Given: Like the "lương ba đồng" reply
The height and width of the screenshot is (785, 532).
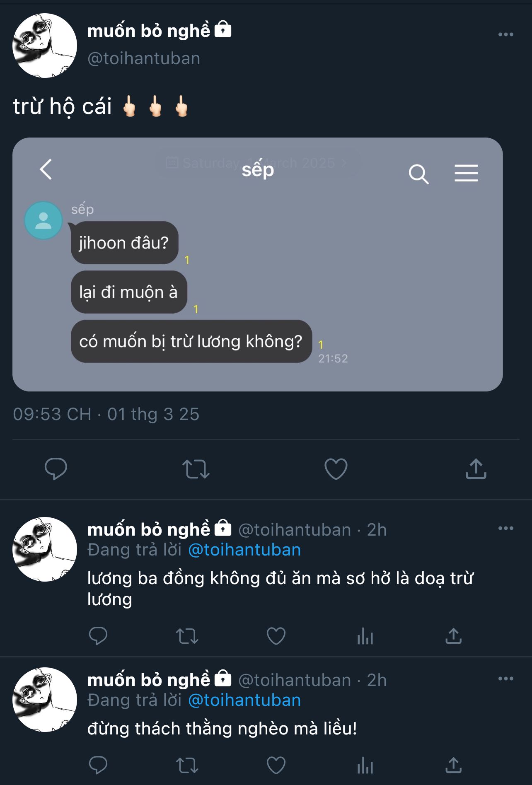Looking at the screenshot, I should [x=276, y=636].
